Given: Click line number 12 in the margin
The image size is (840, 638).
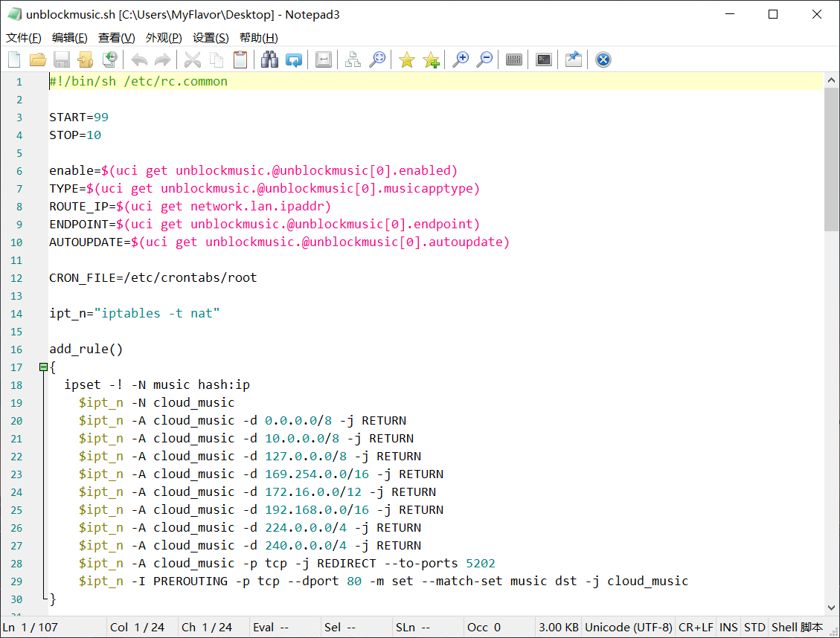Looking at the screenshot, I should point(16,278).
